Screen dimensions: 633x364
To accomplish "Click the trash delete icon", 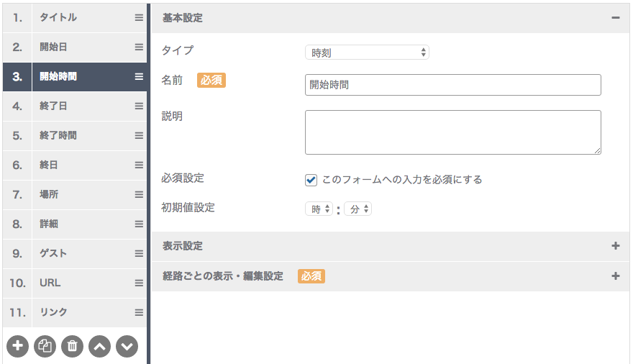I will point(72,346).
